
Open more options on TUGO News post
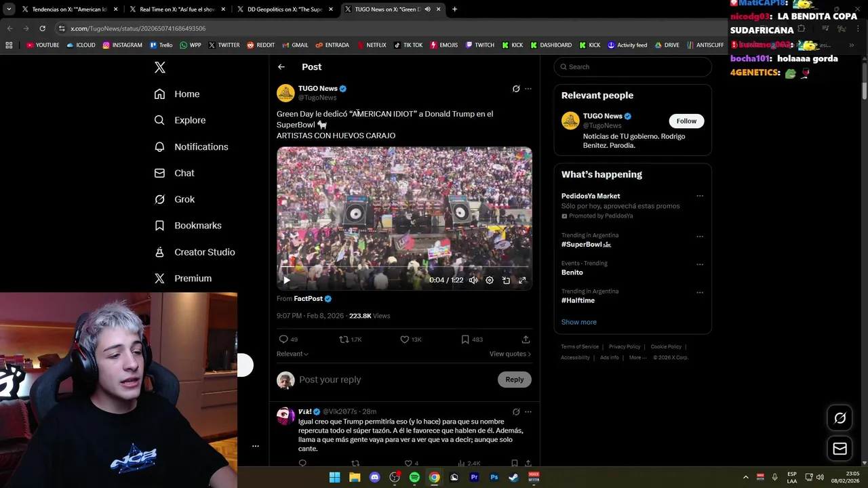pos(528,89)
